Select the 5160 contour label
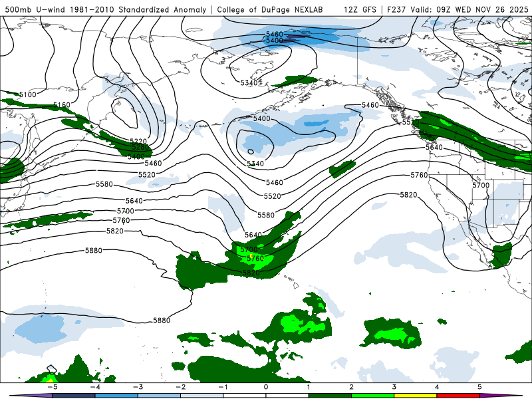The height and width of the screenshot is (399, 532). 62,105
